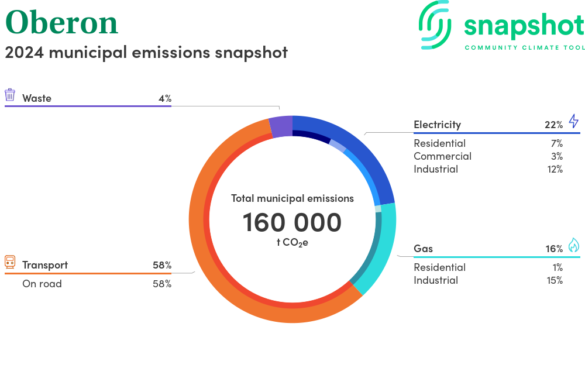Click the Electricity category heading
The image size is (585, 392).
click(x=437, y=125)
